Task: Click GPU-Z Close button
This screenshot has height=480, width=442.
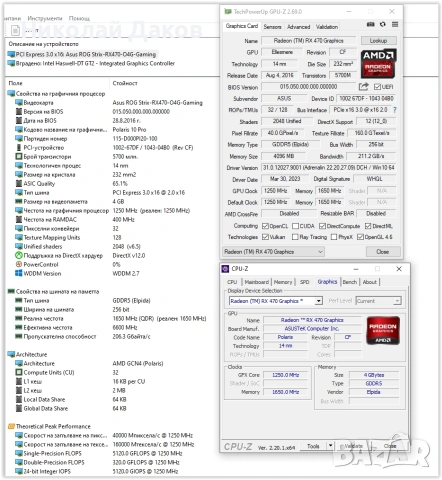Action: (x=383, y=252)
